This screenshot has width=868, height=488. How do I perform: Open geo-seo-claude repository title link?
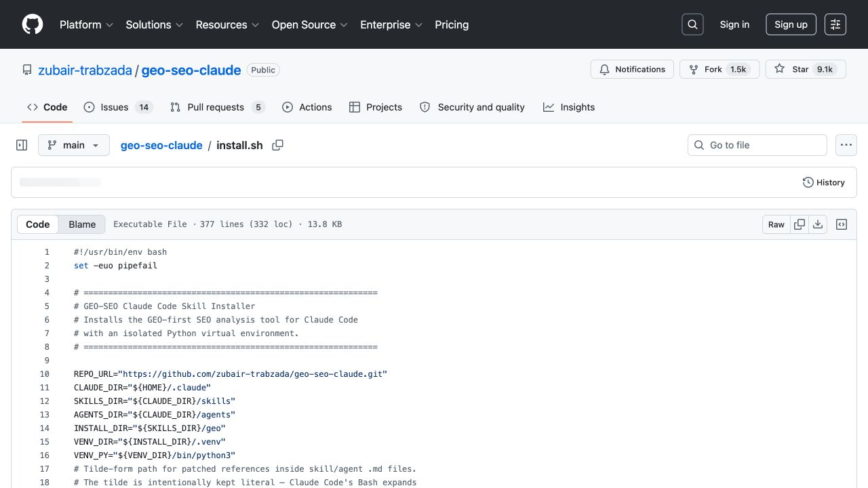[191, 70]
